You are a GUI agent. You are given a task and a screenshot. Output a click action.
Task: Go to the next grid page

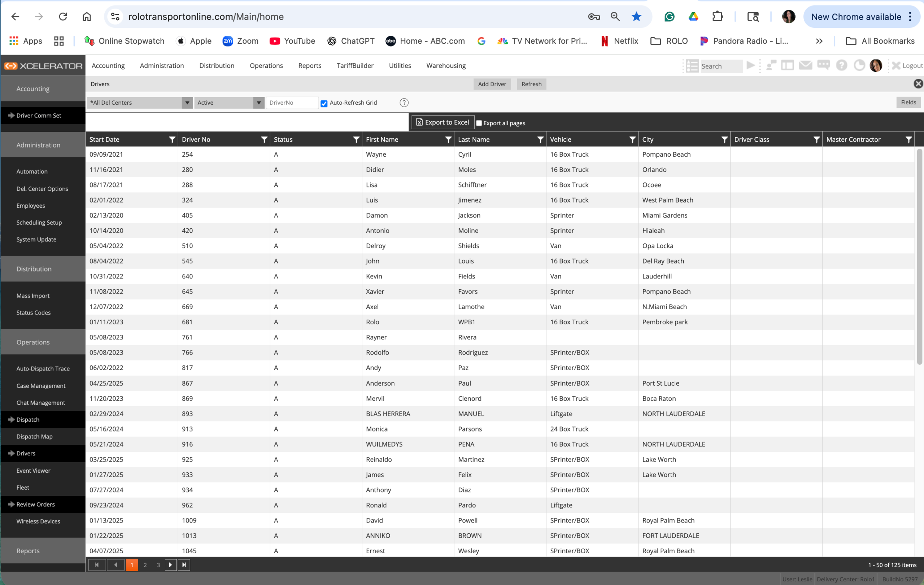[170, 565]
